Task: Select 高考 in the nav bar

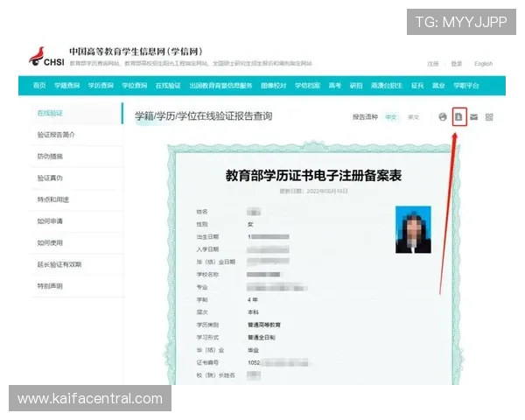Action: 334,86
